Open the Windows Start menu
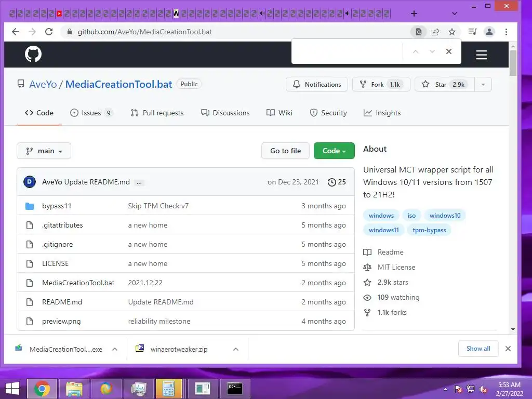Viewport: 532px width, 399px height. (12, 389)
